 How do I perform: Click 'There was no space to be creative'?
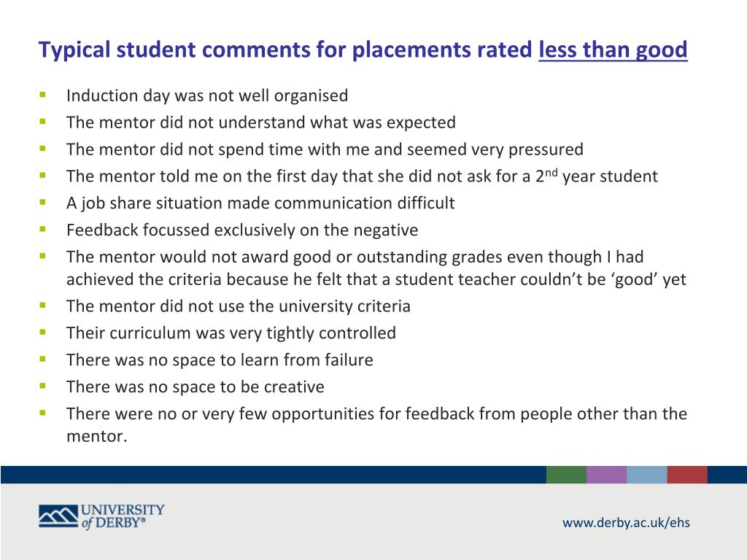point(196,386)
